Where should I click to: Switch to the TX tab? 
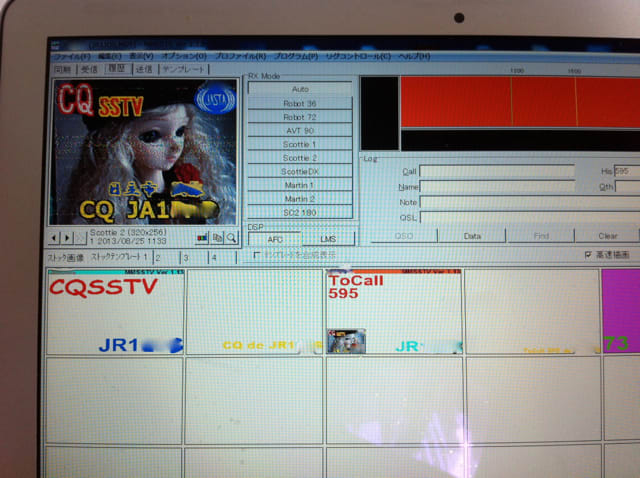(144, 69)
